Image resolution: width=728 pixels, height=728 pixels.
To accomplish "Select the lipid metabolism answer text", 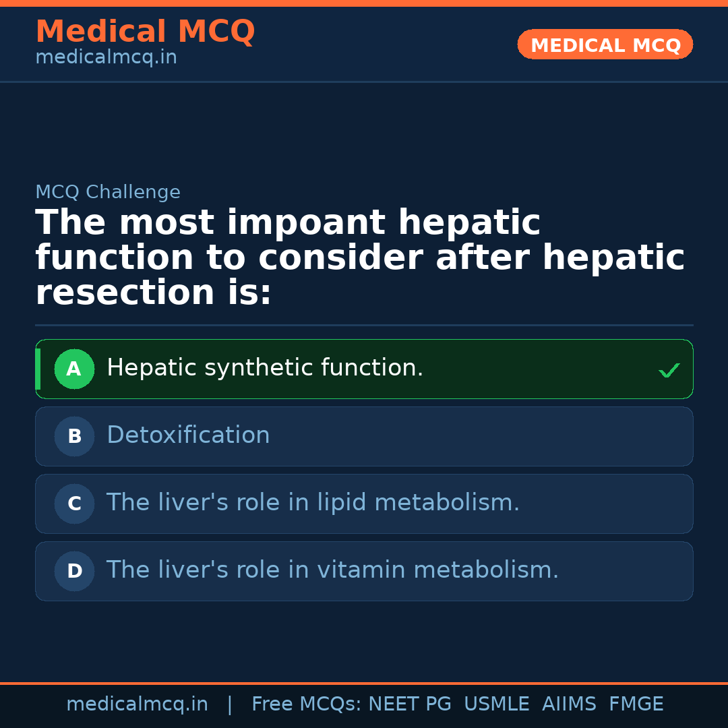I will (x=313, y=503).
